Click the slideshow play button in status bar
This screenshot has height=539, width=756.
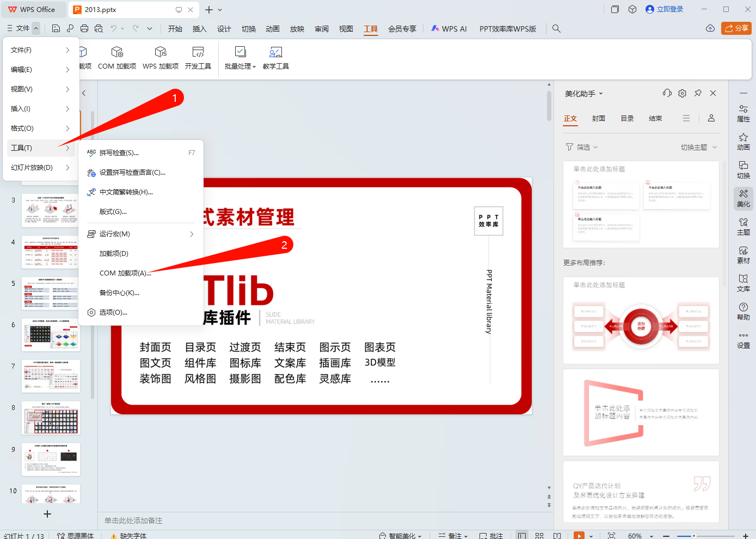pos(579,536)
